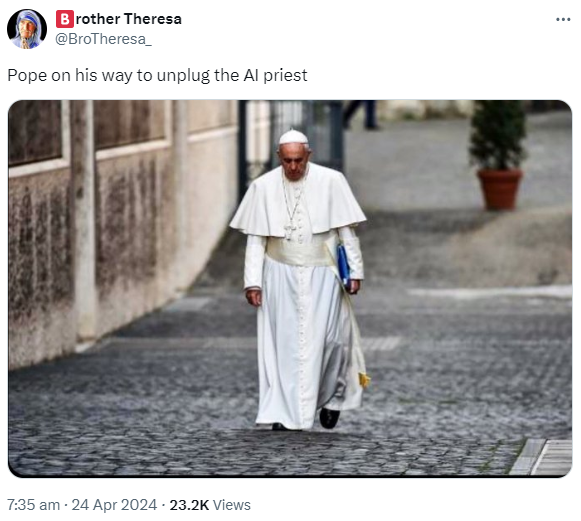Image resolution: width=581 pixels, height=521 pixels.
Task: Click the 7:35 am timestamp
Action: (33, 505)
